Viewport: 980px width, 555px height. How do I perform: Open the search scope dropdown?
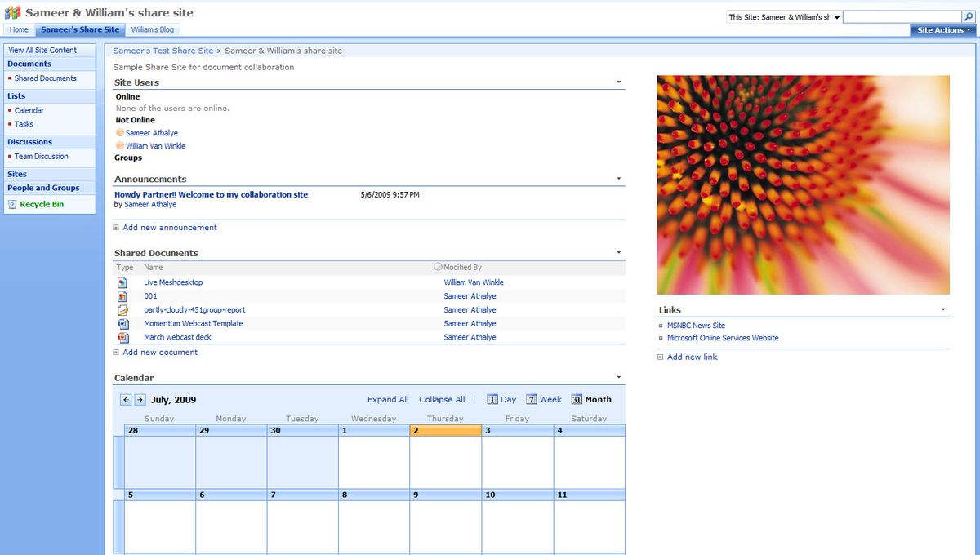[x=838, y=16]
